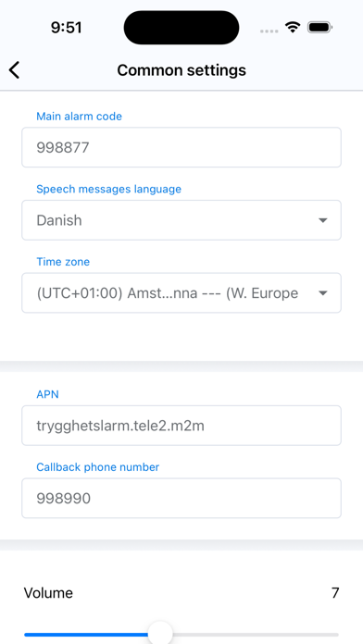The image size is (363, 644).
Task: Select the Danish language combo box
Action: click(181, 220)
